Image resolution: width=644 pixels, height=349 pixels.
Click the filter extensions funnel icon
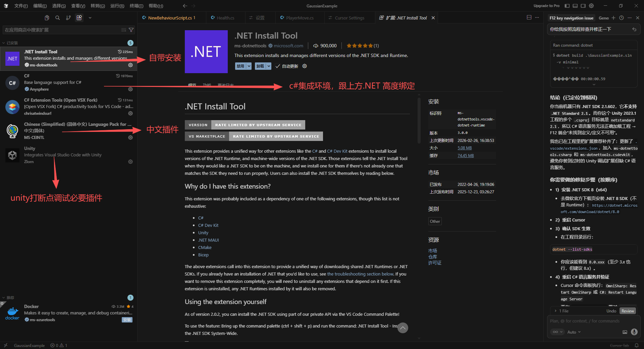[131, 30]
